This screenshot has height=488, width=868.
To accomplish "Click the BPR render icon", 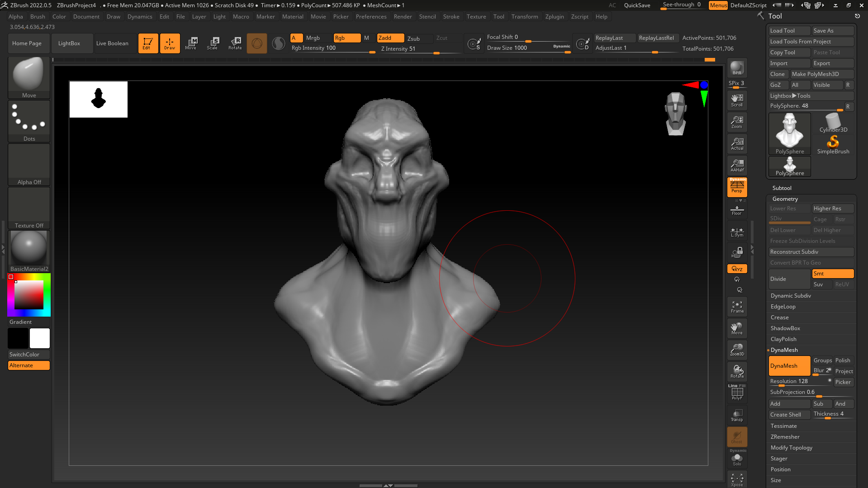I will pos(737,68).
